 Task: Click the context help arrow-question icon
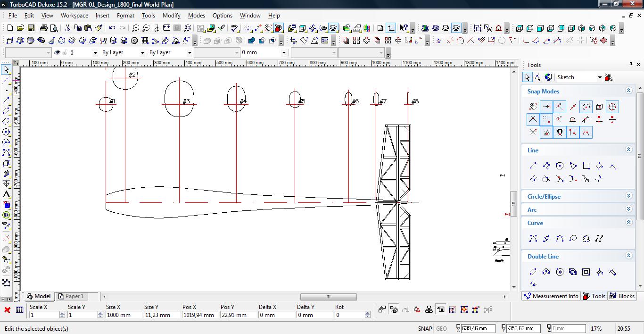404,28
